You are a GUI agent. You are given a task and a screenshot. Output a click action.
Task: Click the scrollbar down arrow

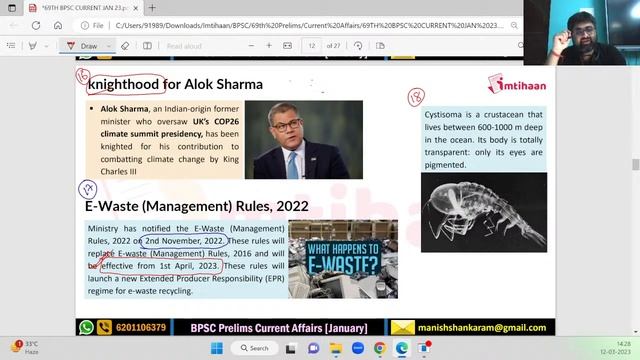tap(635, 332)
